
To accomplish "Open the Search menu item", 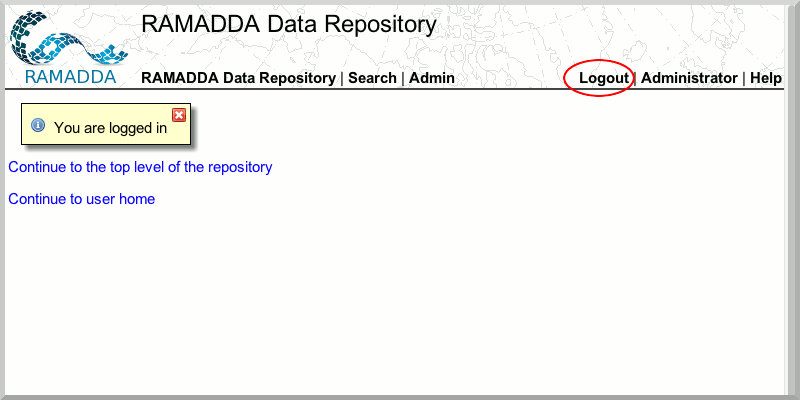I will [x=372, y=78].
